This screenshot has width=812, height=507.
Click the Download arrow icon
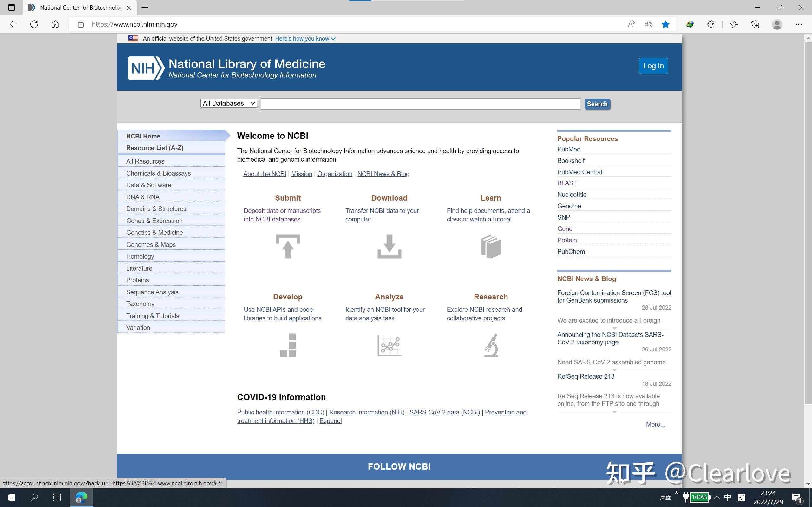389,247
